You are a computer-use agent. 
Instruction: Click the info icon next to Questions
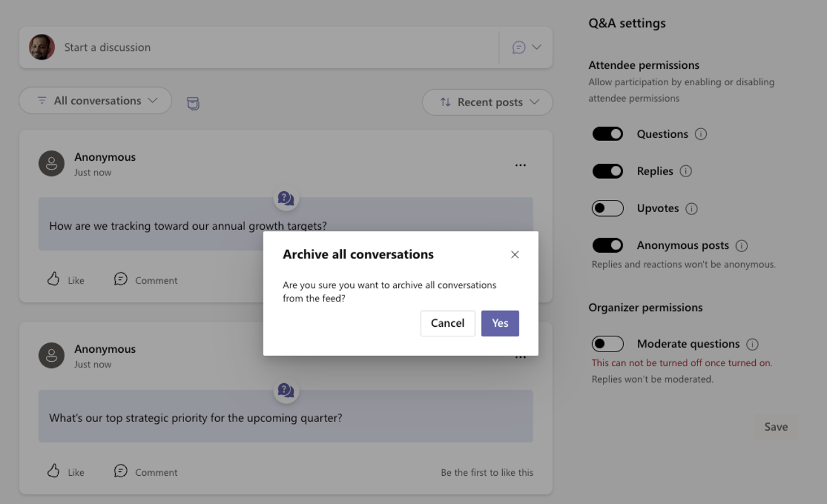click(700, 134)
